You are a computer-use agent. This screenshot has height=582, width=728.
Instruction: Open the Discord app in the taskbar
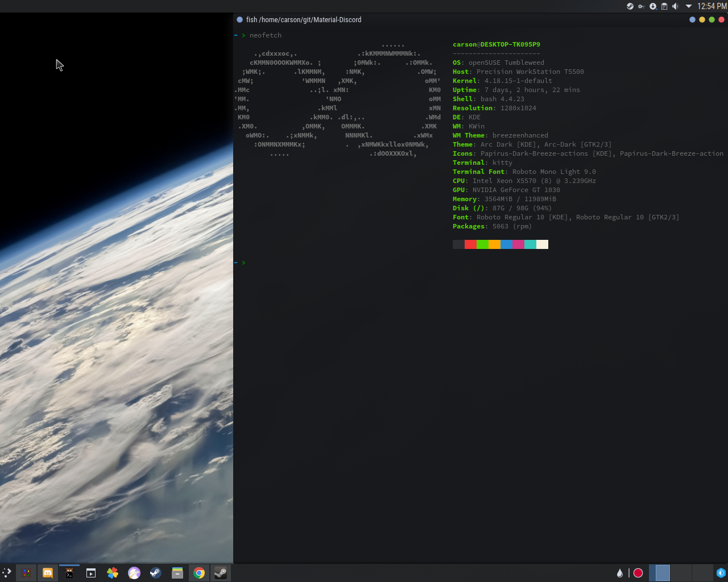click(x=48, y=573)
